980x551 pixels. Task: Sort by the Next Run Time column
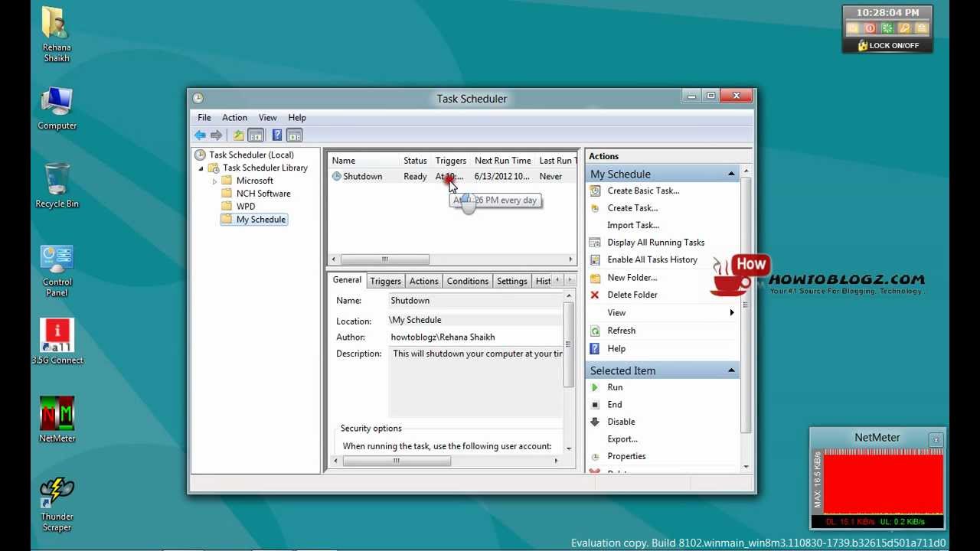pos(502,161)
